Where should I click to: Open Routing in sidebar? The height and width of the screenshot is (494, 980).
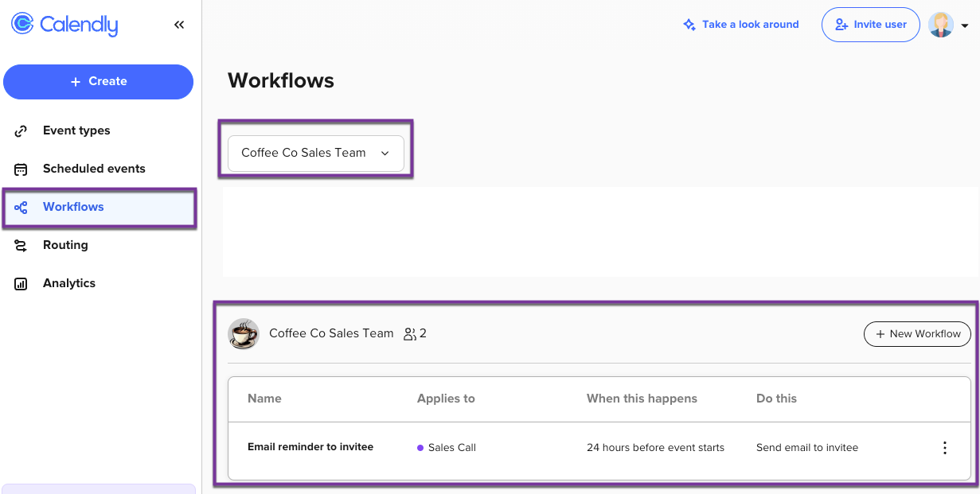pyautogui.click(x=65, y=245)
